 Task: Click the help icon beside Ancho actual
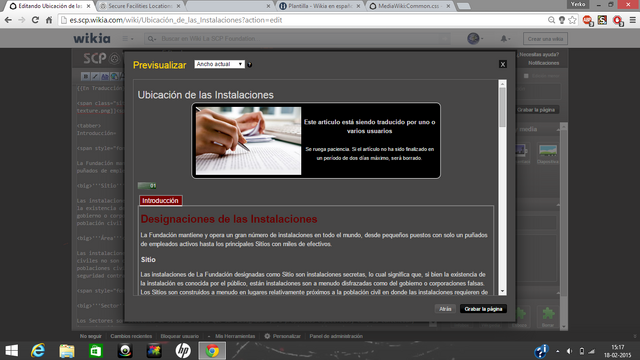[x=249, y=64]
